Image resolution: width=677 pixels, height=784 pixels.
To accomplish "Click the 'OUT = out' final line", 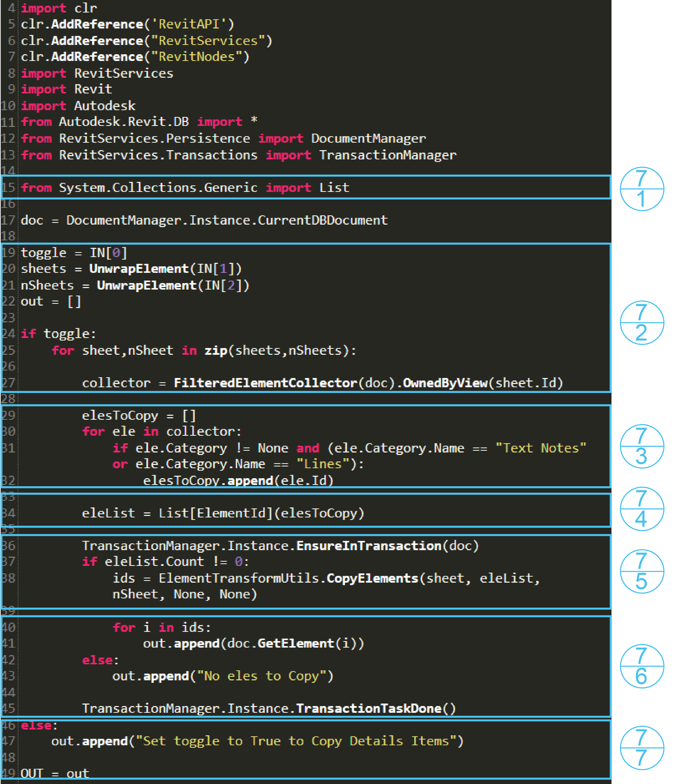I will point(54,773).
